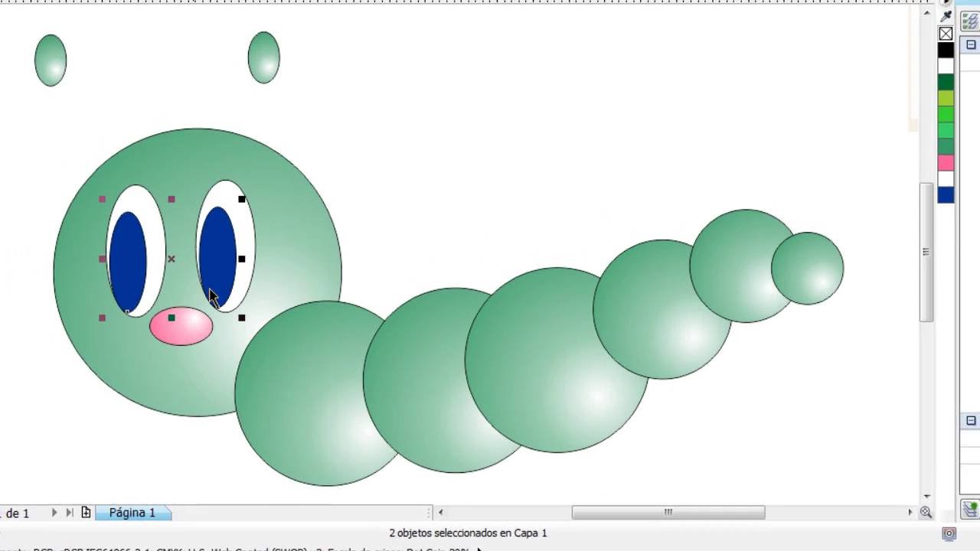The height and width of the screenshot is (551, 980).
Task: Select the left antenna ellipse at top
Action: 51,60
